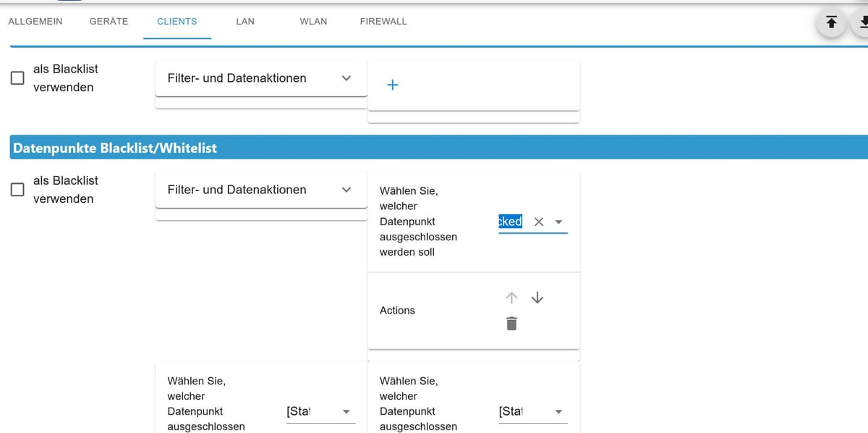Viewport: 868px width, 433px height.
Task: Clear the selected datapoint with the X icon
Action: click(x=538, y=222)
